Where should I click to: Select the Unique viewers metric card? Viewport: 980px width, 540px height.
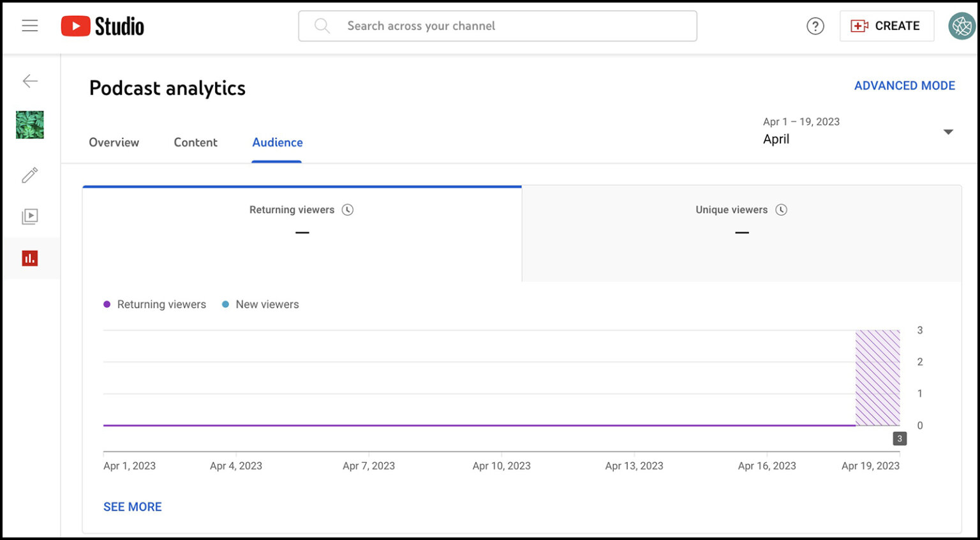pos(741,234)
